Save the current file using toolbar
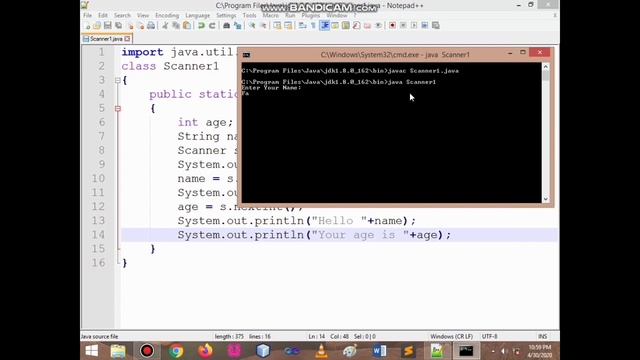This screenshot has width=640, height=360. [x=108, y=26]
